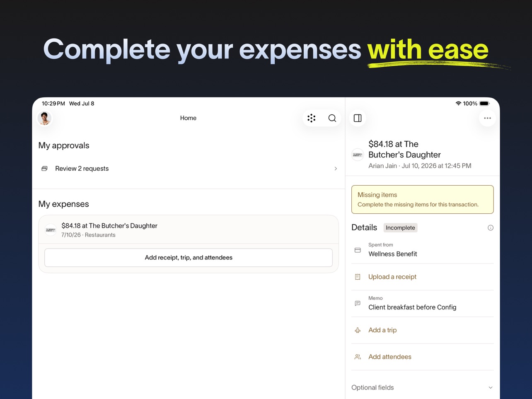Image resolution: width=532 pixels, height=399 pixels.
Task: Click the Arian Jain date line
Action: (x=420, y=166)
